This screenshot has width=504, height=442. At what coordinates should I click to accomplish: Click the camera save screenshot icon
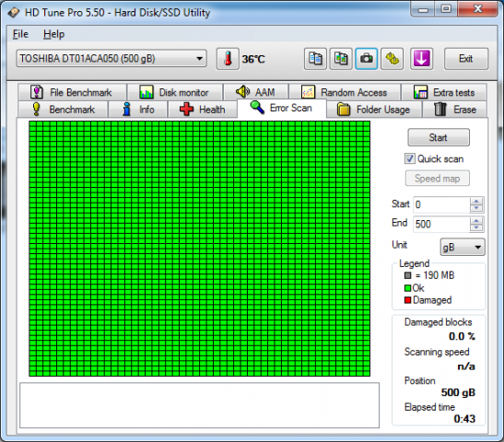coord(367,59)
